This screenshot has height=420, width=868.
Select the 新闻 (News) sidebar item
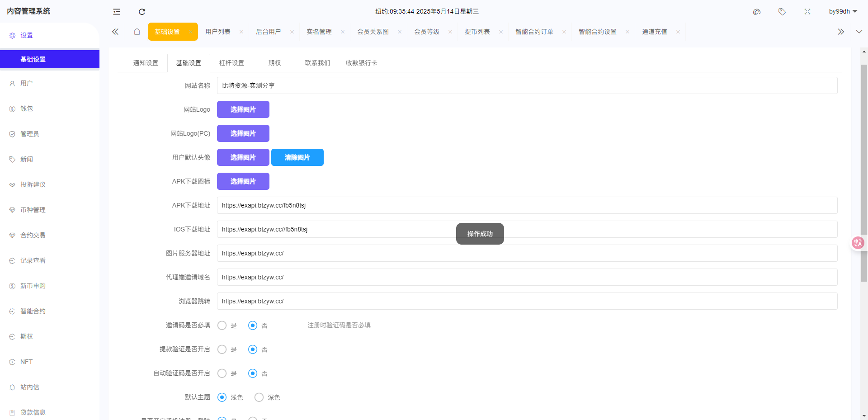pos(27,159)
